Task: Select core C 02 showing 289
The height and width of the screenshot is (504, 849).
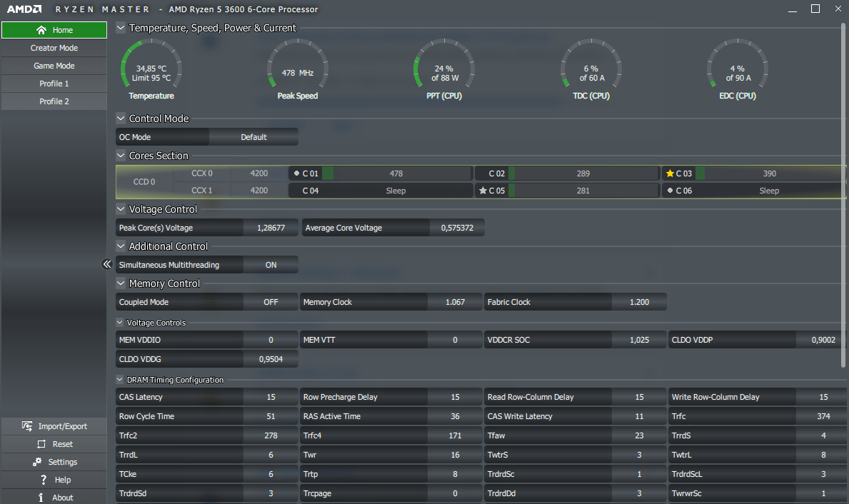Action: (x=567, y=173)
